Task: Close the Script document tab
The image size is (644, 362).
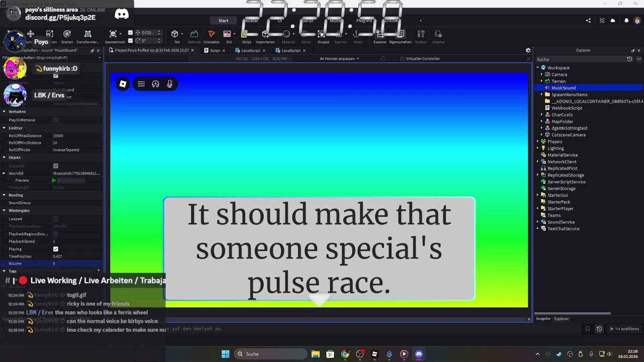Action: pos(224,50)
